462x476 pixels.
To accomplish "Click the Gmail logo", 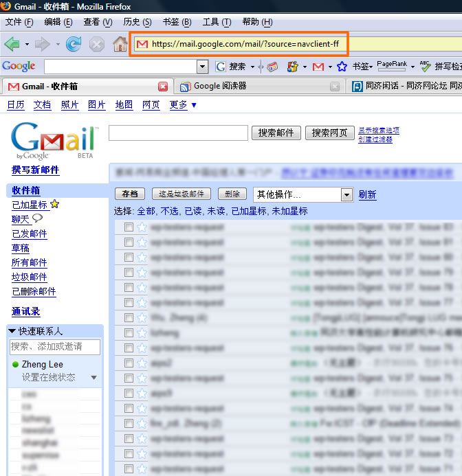I will 54,139.
